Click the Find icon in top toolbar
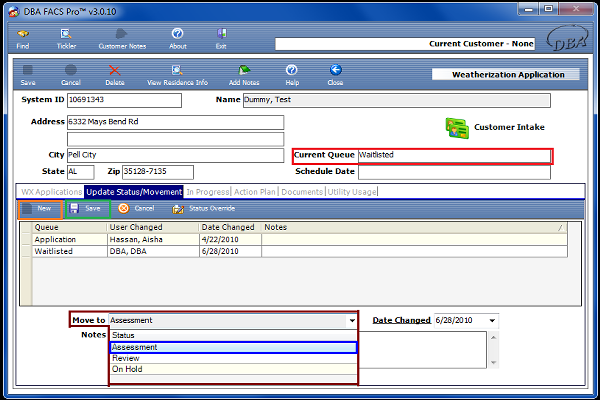 [23, 35]
